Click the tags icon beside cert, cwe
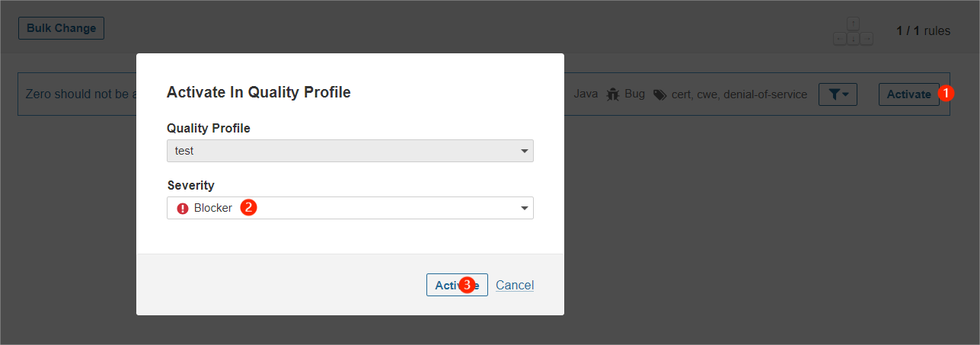980x345 pixels. tap(659, 94)
